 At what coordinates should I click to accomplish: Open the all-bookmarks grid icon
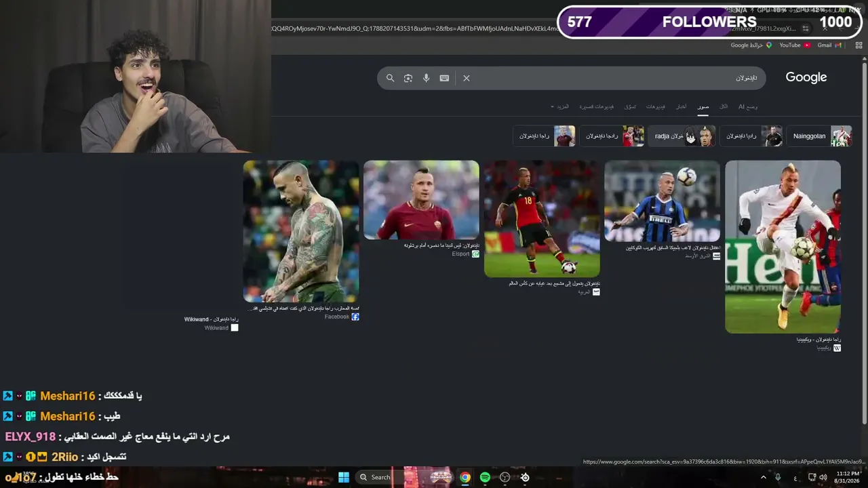(859, 45)
